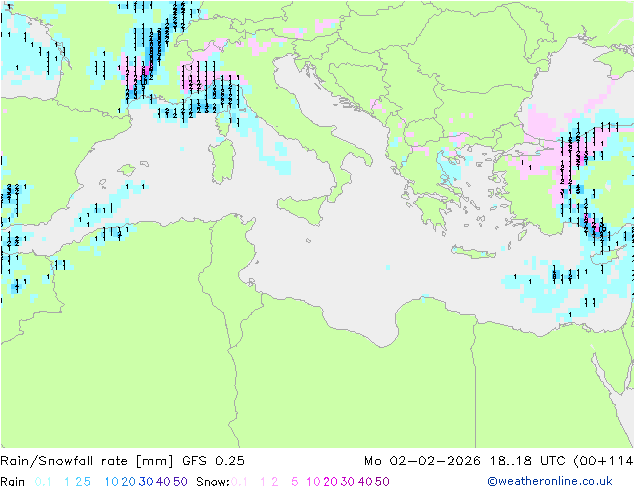This screenshot has width=634, height=490.
Task: Click the snow legend value 30
Action: tap(348, 482)
